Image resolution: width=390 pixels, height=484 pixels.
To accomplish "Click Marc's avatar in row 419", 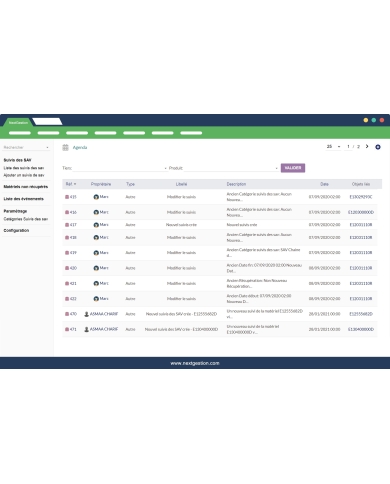I will click(x=96, y=253).
